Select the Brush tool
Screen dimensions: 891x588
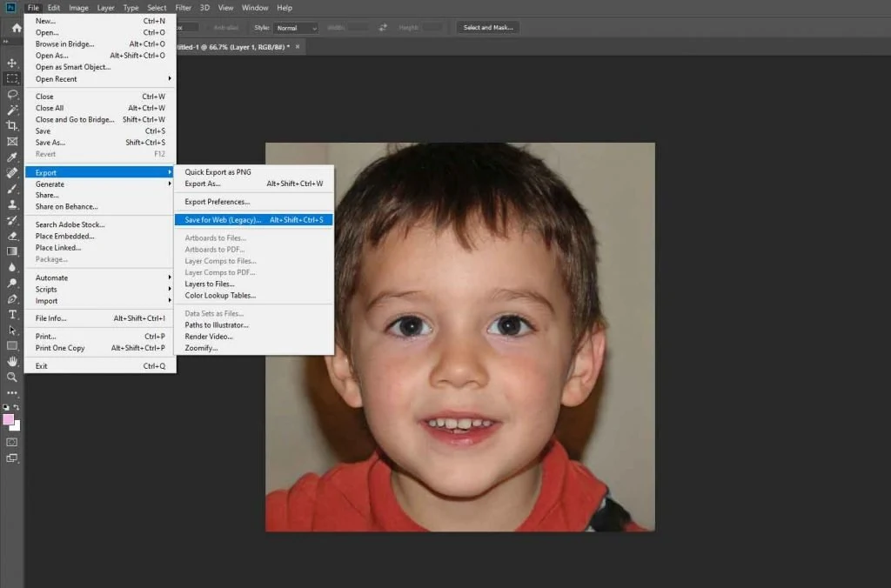pyautogui.click(x=12, y=189)
